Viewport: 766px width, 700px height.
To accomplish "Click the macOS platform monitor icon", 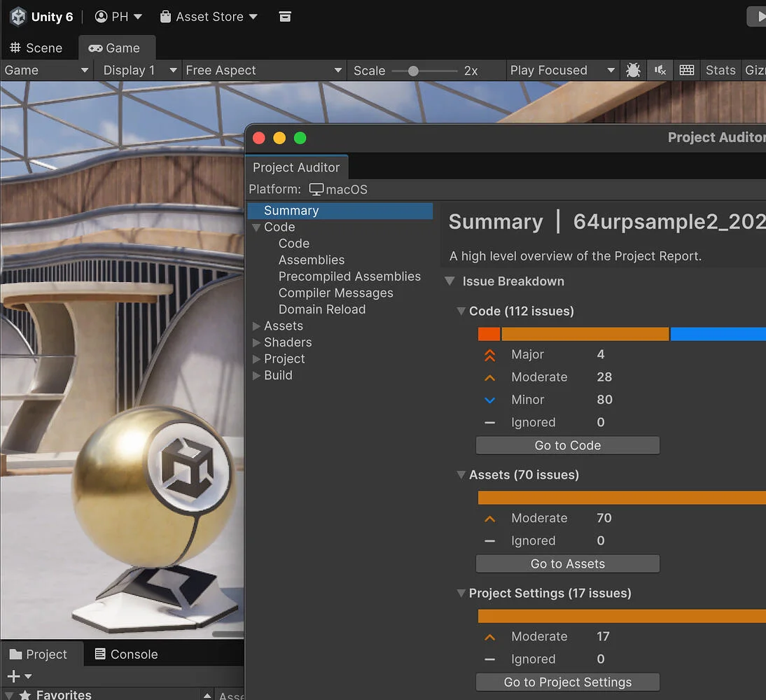I will (316, 190).
